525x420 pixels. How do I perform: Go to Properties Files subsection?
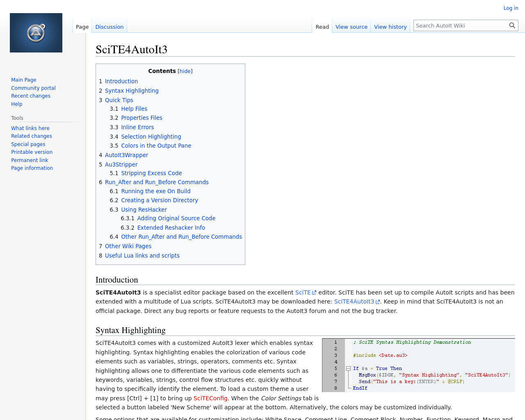pyautogui.click(x=142, y=118)
